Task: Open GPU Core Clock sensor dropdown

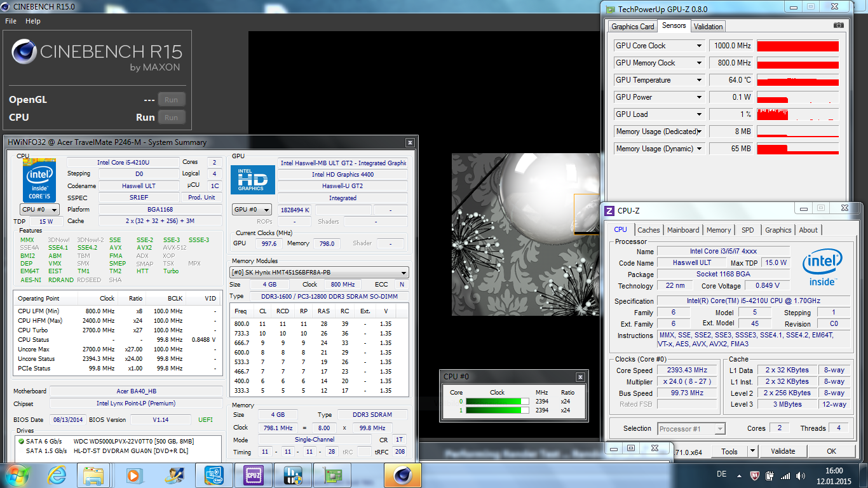Action: click(700, 46)
